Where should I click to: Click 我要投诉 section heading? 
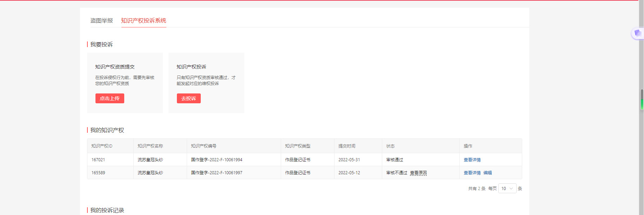101,45
